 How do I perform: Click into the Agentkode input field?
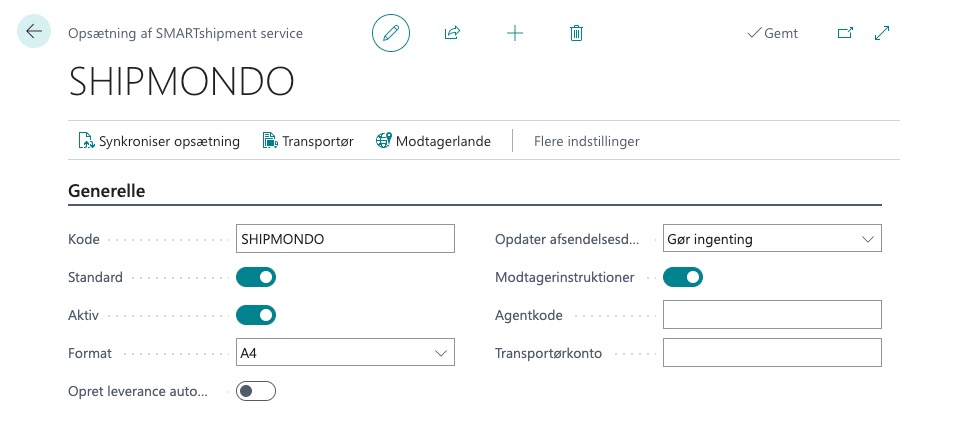click(x=772, y=315)
